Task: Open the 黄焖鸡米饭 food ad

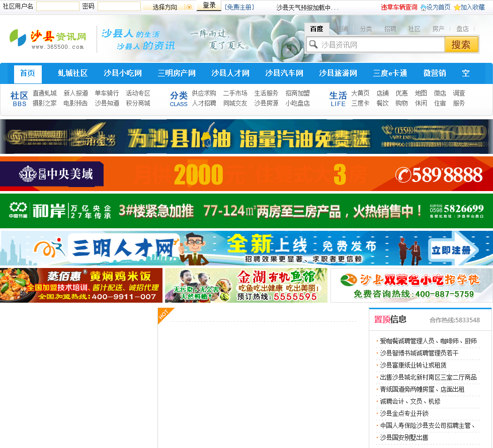Action: tap(81, 285)
